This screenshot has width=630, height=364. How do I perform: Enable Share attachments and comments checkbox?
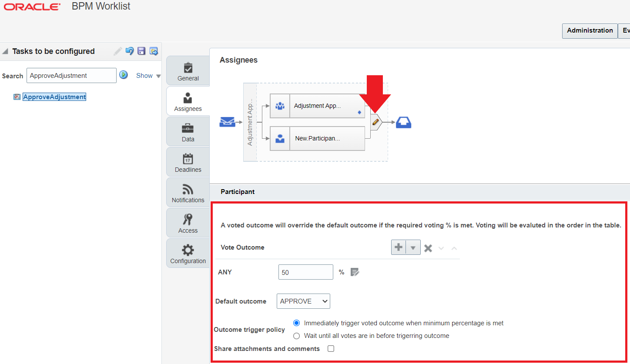(x=331, y=349)
